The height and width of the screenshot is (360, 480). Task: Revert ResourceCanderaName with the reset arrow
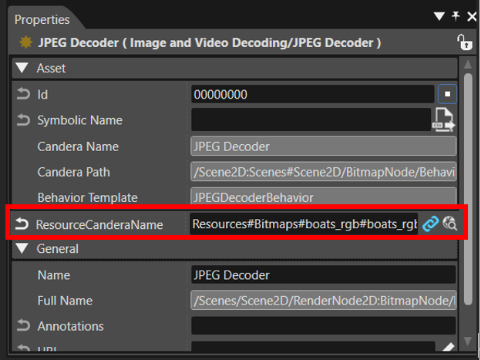pyautogui.click(x=22, y=224)
